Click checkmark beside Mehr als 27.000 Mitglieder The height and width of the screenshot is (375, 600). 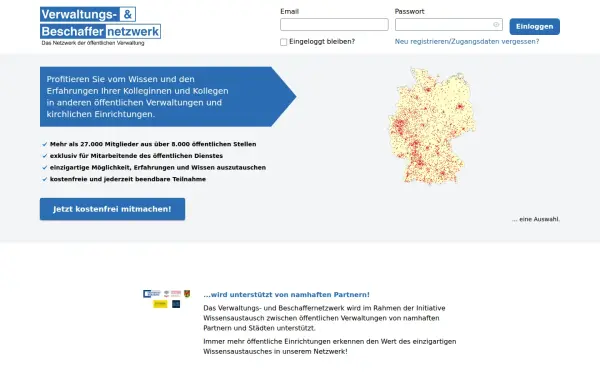click(45, 144)
